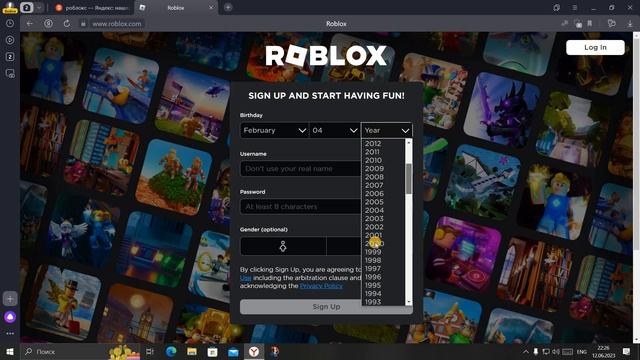Screen dimensions: 640x360
Task: Click the padlock site security icon
Action: coord(83,24)
